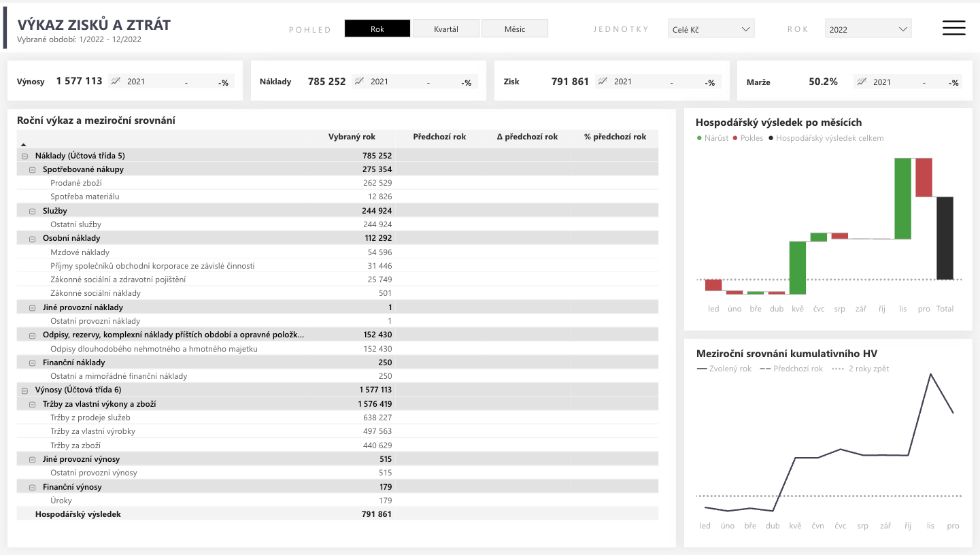Toggle the 2 roky zpět legend entry
The image size is (980, 555).
pyautogui.click(x=837, y=369)
